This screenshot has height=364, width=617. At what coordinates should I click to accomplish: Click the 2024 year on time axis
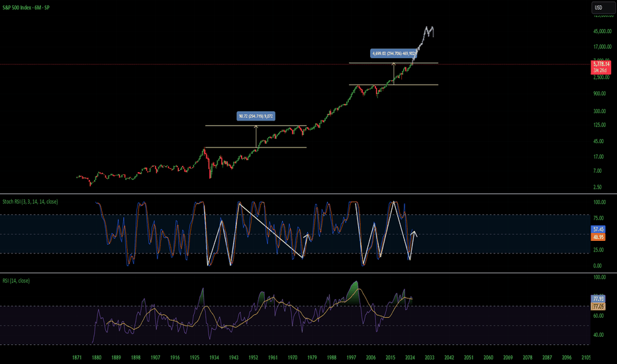[410, 357]
